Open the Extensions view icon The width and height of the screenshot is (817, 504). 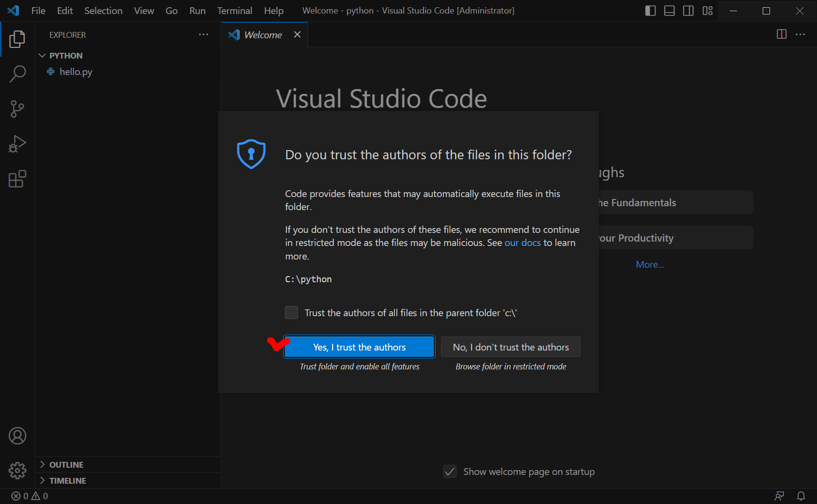(17, 179)
